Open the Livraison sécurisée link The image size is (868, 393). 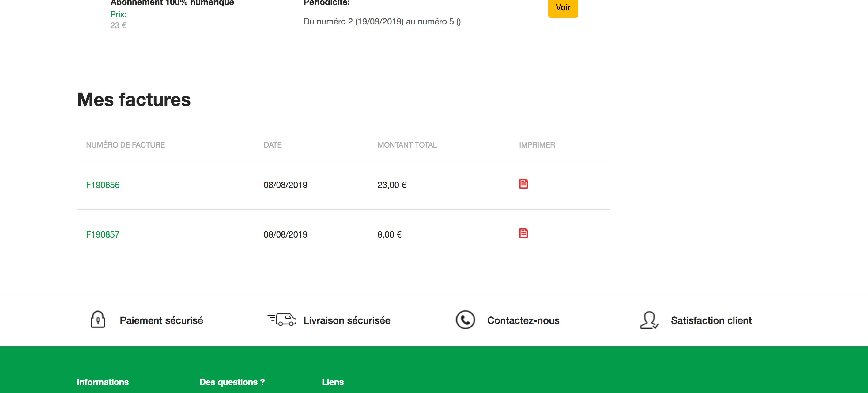tap(347, 320)
